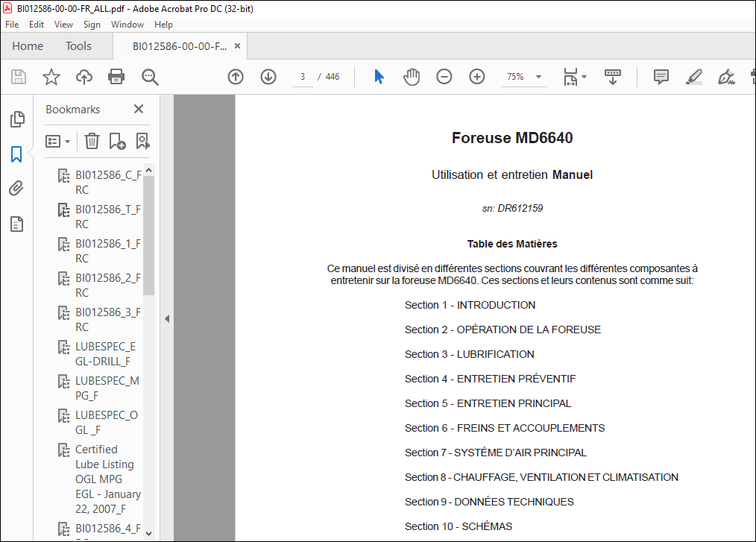756x542 pixels.
Task: Activate the Hand pan tool
Action: (412, 77)
